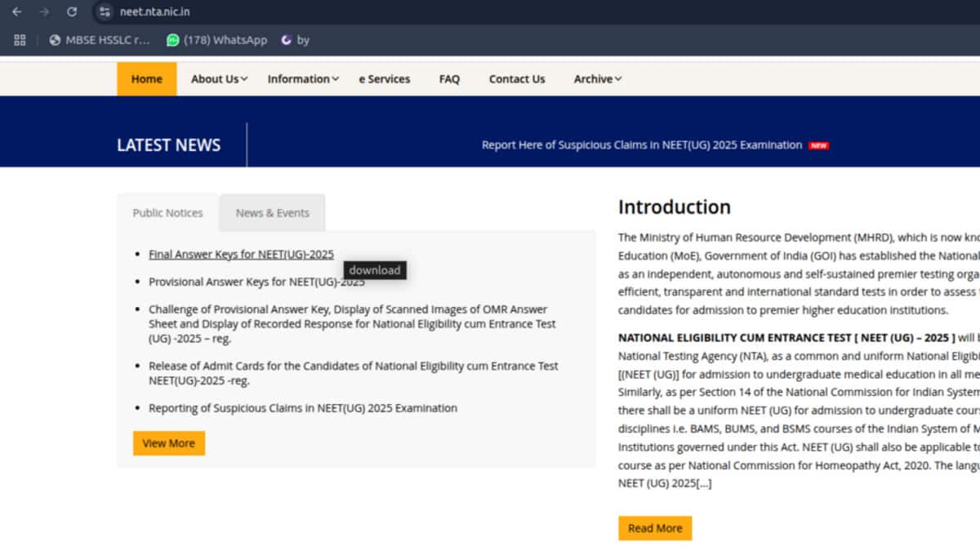The image size is (980, 551).
Task: Click the red NEW badge in the news ticker
Action: [x=818, y=146]
